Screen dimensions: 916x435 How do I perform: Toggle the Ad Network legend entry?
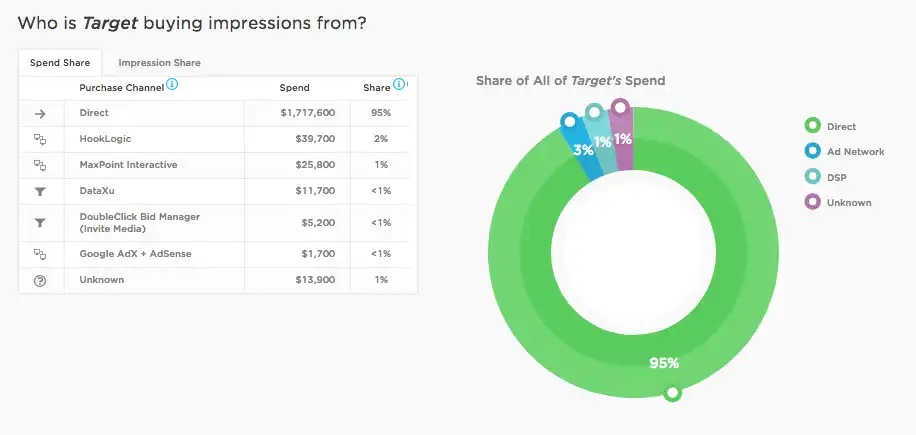point(844,152)
